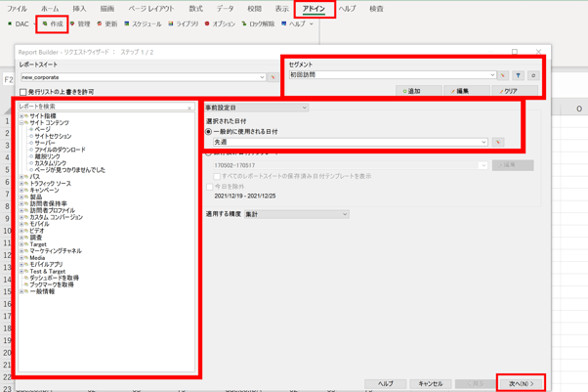588x392 pixels.
Task: Click the ヘルプ button at dialog bottom
Action: click(x=385, y=384)
